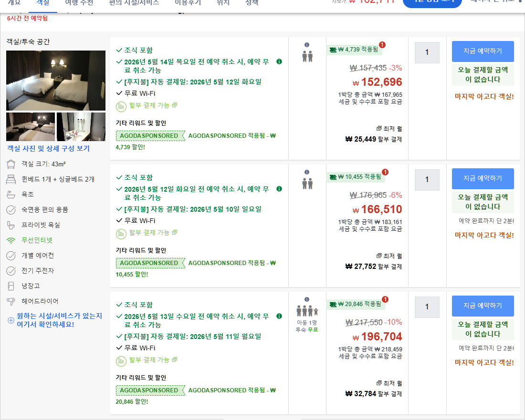Screen dimensions: 525x420
Task: Click 지금 예약하기 for the ₩166,510 room
Action: [x=483, y=179]
